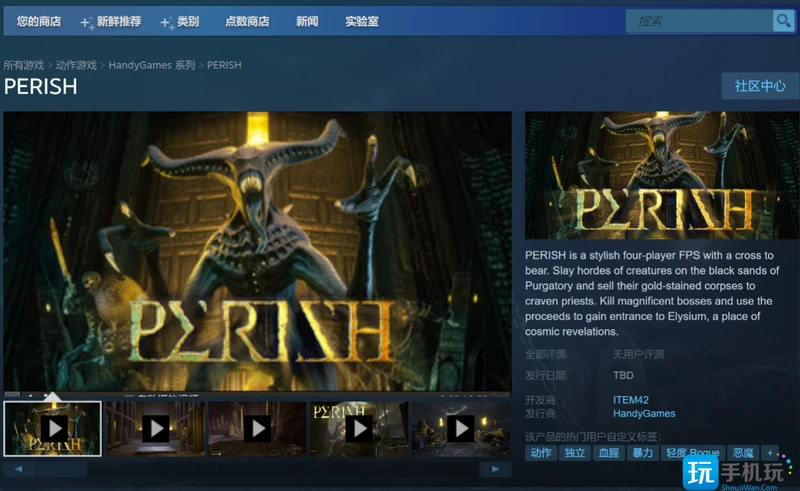
Task: Select the 血腥 tag
Action: click(x=609, y=453)
